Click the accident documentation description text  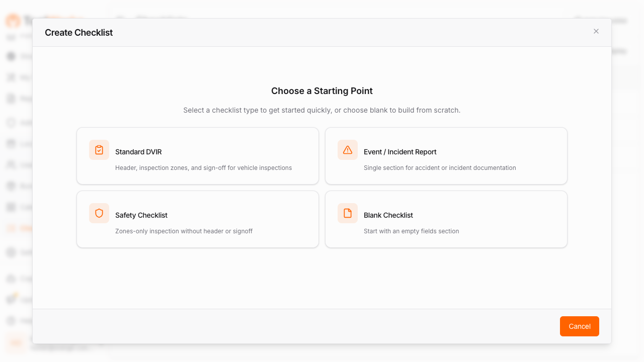point(440,167)
